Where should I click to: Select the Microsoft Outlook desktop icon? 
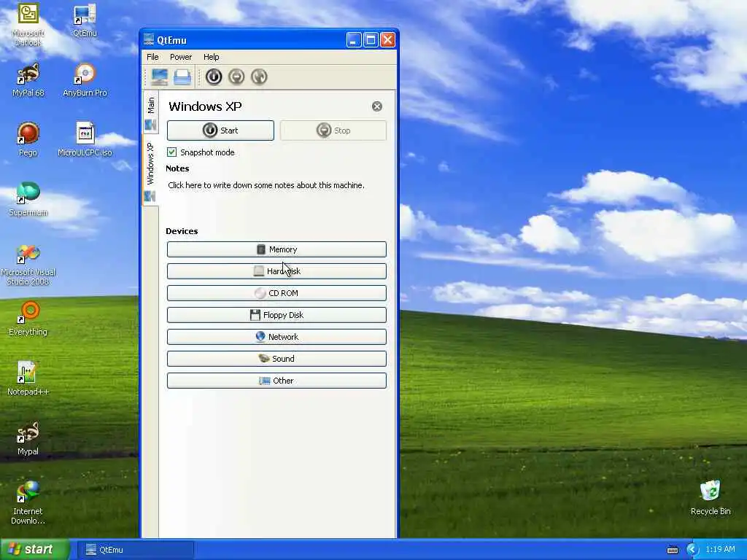[x=28, y=24]
